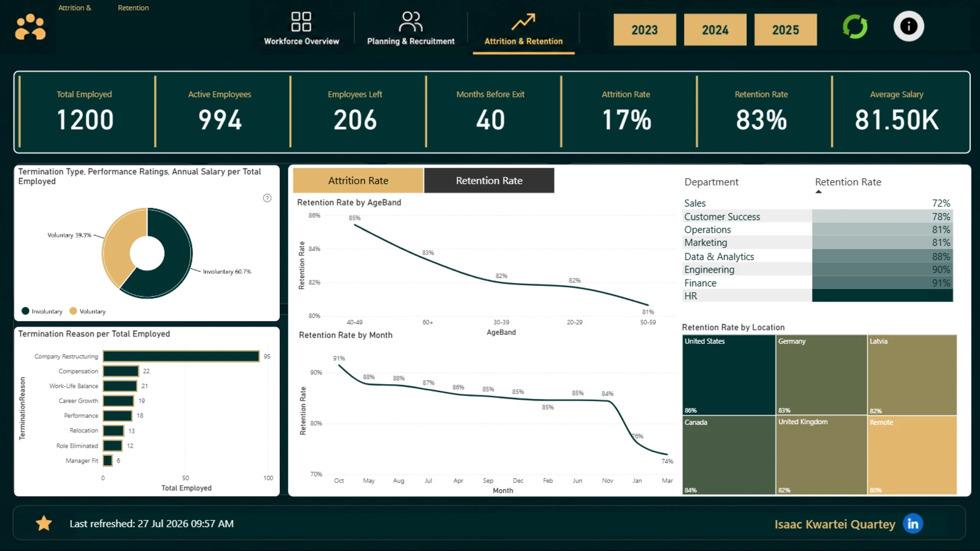
Task: Click the help question mark on donut chart
Action: 267,198
